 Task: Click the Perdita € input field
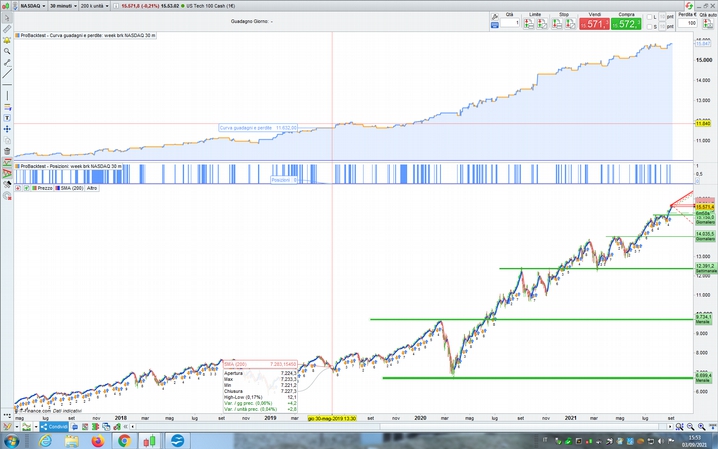pos(687,23)
